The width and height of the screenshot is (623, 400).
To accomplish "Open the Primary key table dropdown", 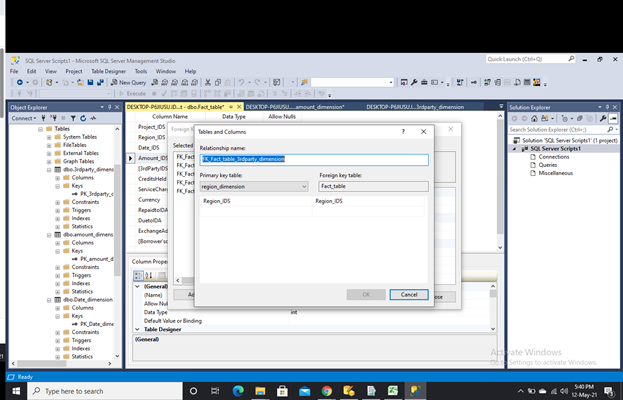I will pos(304,186).
